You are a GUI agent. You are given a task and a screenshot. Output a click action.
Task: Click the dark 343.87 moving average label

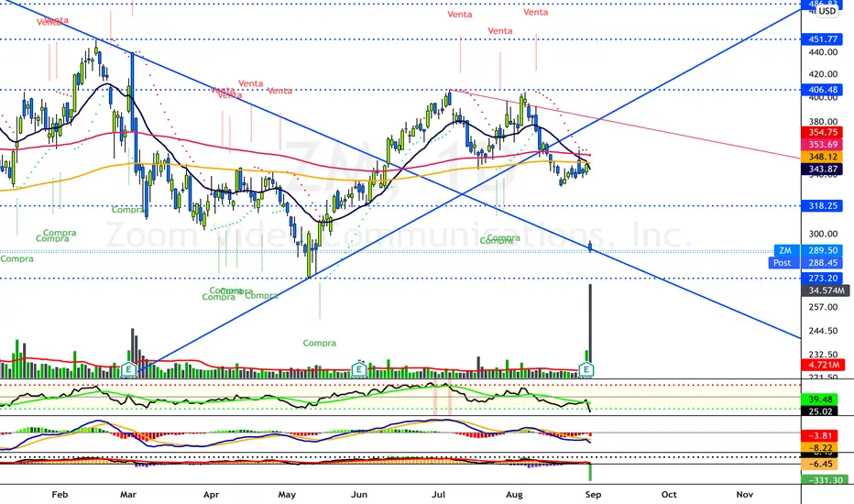(x=823, y=170)
